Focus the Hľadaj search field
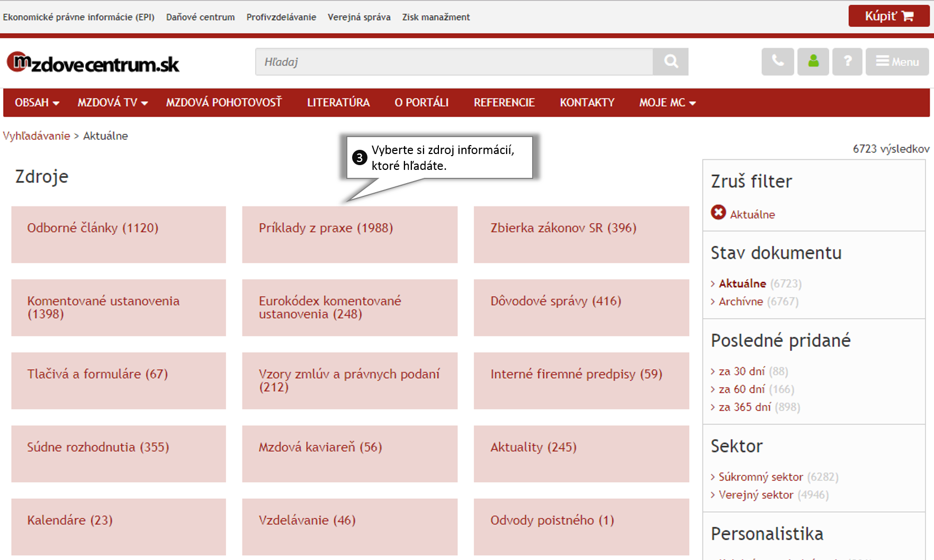Image resolution: width=934 pixels, height=560 pixels. (454, 62)
